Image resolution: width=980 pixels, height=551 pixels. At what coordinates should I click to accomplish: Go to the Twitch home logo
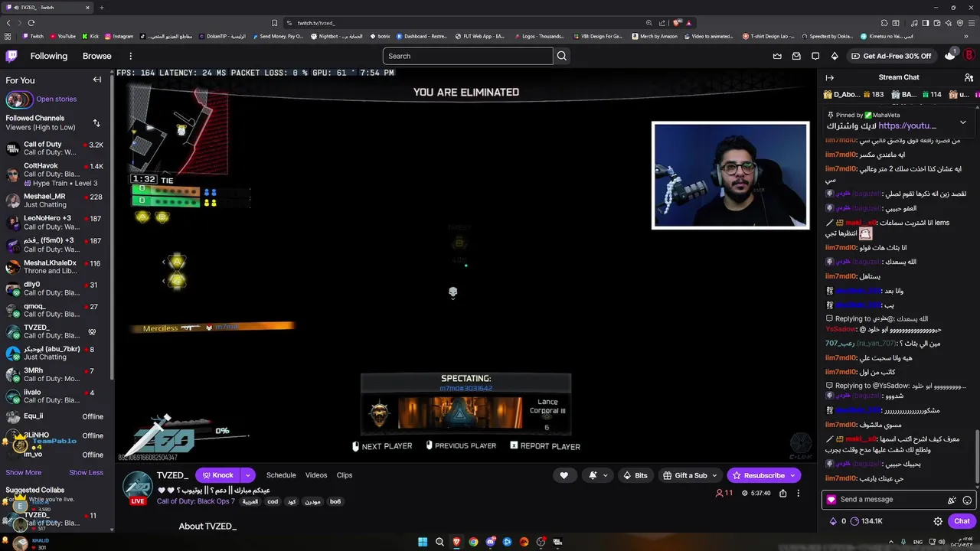coord(11,56)
